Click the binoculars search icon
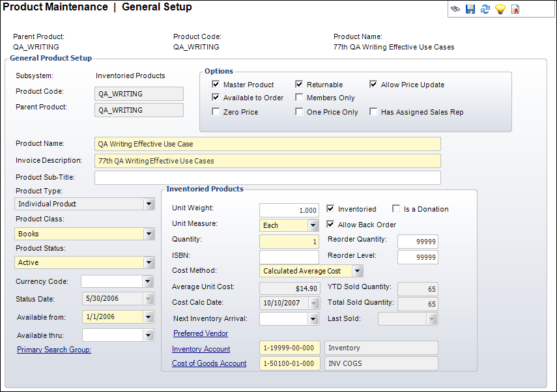557x392 pixels. (x=455, y=9)
